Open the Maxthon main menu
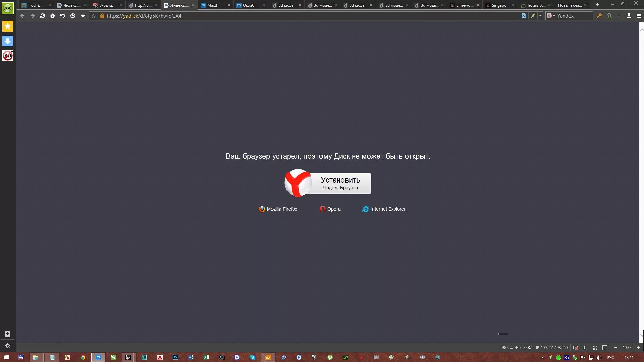Screen dimensions: 644x362 [x=639, y=16]
